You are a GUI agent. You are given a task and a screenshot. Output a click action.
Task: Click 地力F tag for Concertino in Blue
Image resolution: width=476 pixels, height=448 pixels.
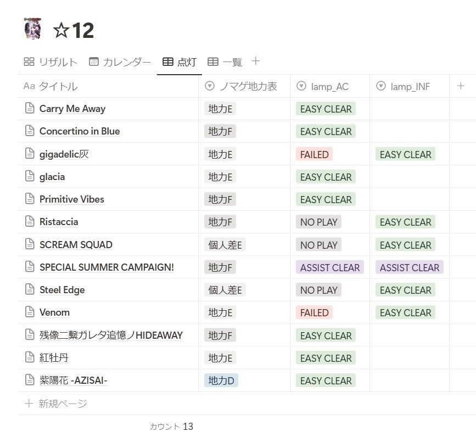click(220, 131)
